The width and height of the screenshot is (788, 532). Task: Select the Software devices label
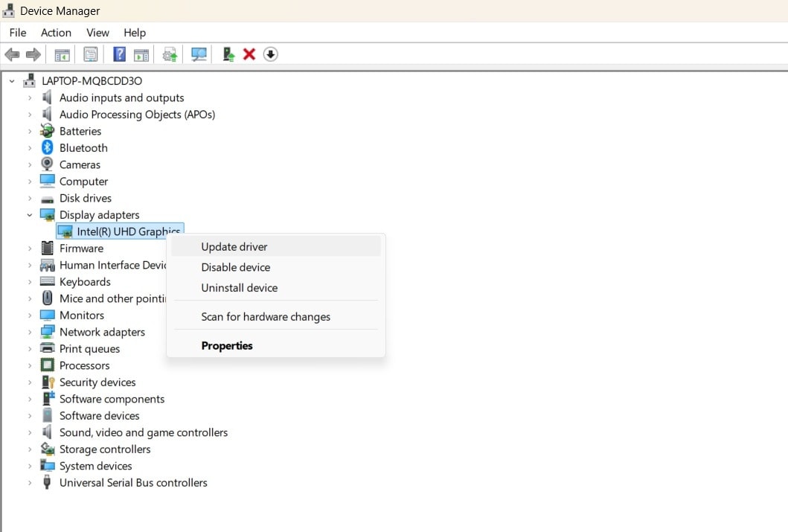tap(100, 415)
